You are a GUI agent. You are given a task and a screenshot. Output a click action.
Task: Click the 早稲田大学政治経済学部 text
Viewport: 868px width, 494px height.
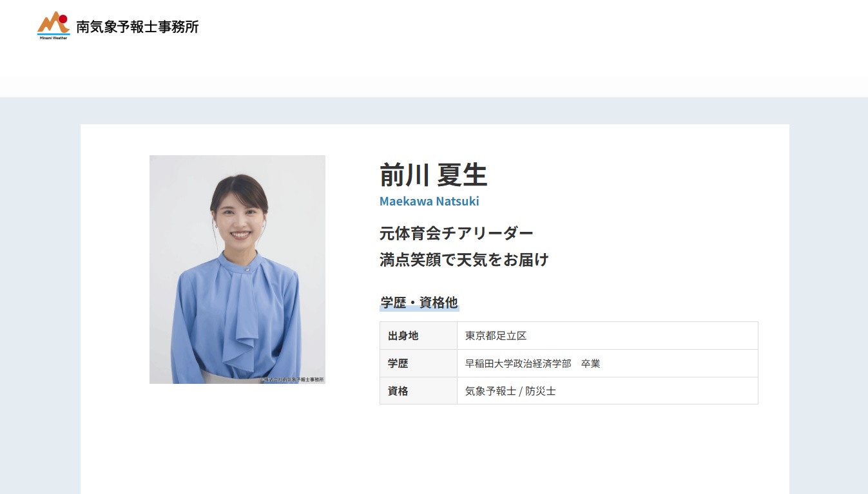click(x=518, y=363)
